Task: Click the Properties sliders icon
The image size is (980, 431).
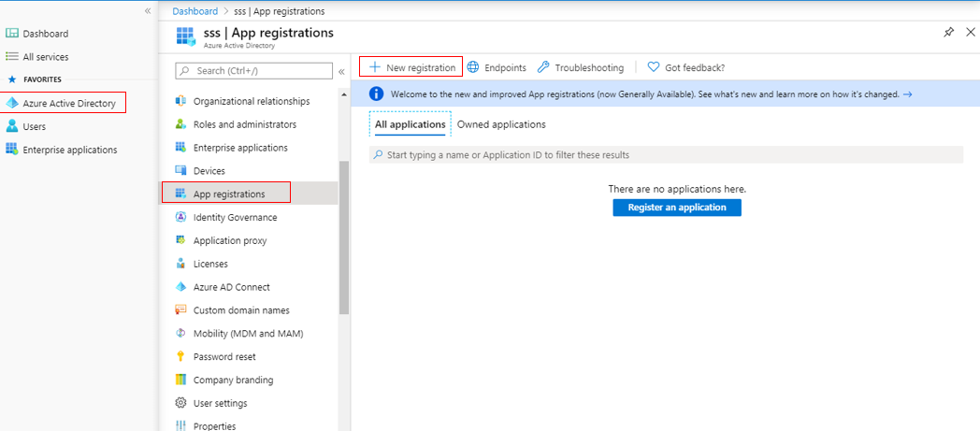Action: tap(181, 426)
